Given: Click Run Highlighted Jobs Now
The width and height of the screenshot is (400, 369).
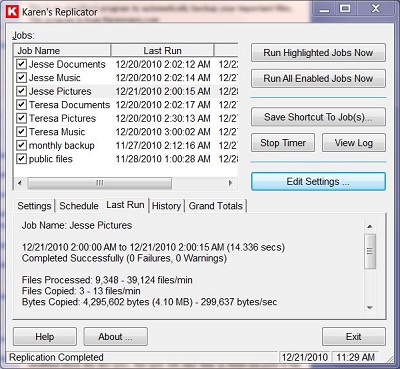Looking at the screenshot, I should tap(318, 53).
